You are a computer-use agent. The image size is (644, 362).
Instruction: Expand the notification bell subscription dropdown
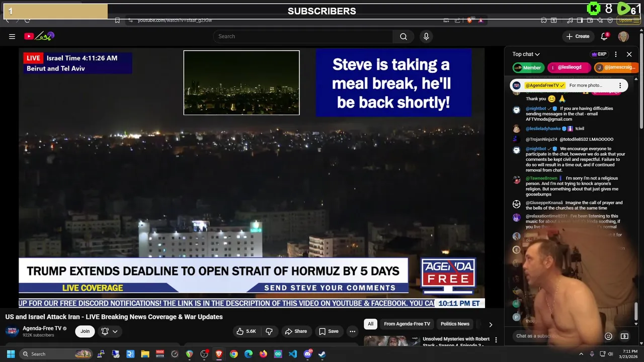[109, 331]
